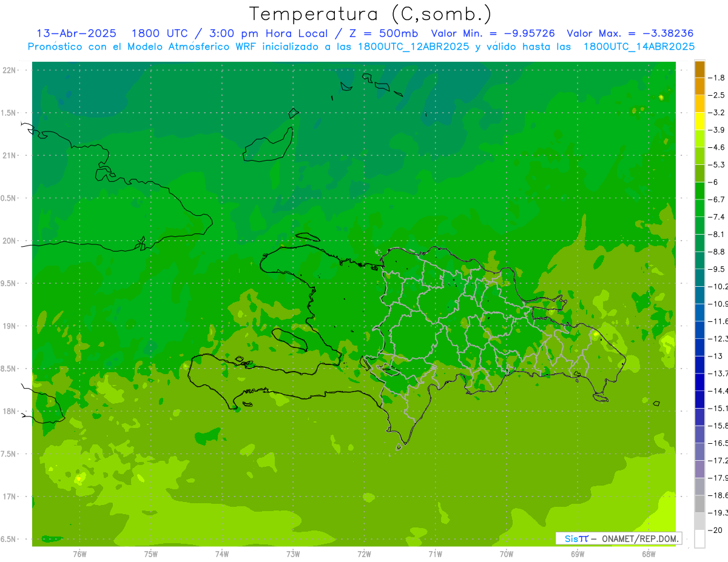Image resolution: width=728 pixels, height=562 pixels.
Task: Click "Pronóstico con el Modelo Atmosférico WRF" text
Action: [x=143, y=47]
